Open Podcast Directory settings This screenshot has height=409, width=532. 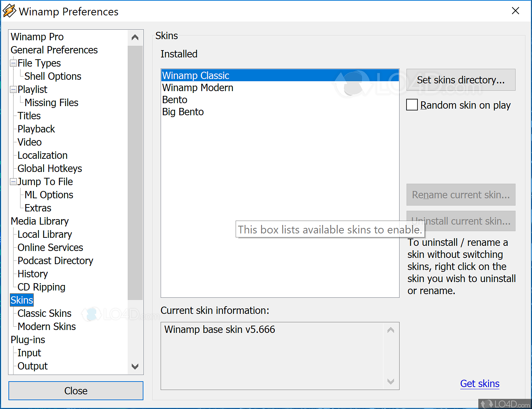[x=55, y=261]
